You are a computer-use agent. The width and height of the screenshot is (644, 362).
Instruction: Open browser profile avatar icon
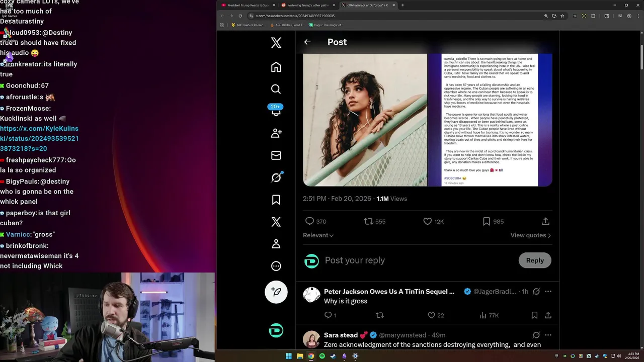click(x=629, y=16)
